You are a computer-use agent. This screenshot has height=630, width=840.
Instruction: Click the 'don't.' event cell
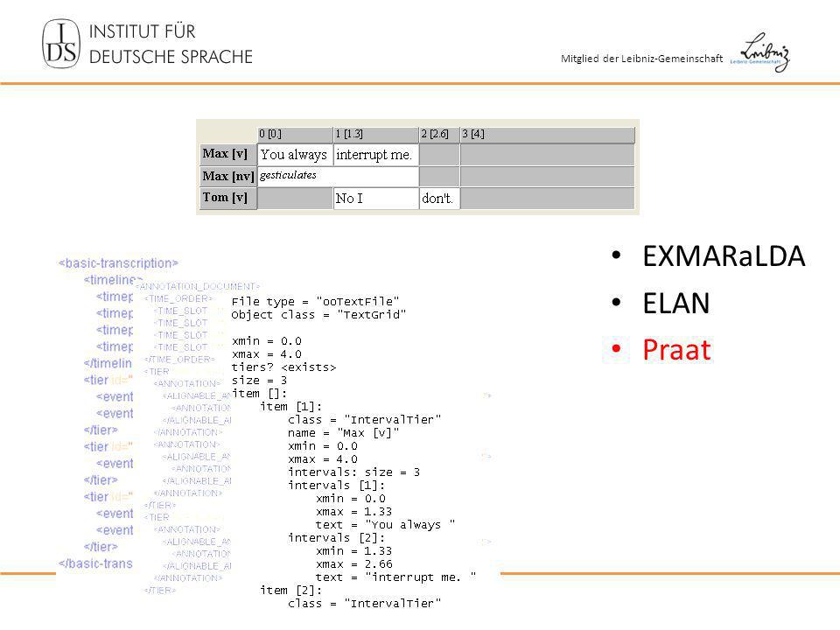[x=439, y=199]
